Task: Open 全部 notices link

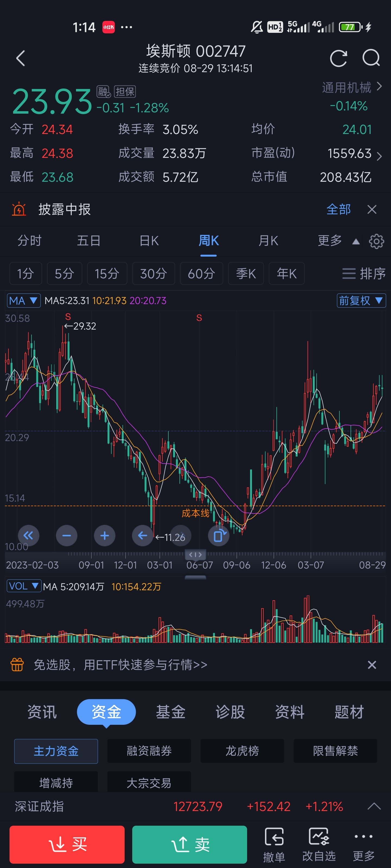Action: coord(338,209)
